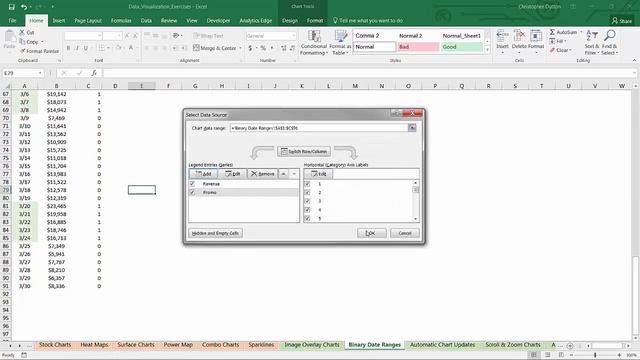Click the Insert Function fx icon

[94, 73]
